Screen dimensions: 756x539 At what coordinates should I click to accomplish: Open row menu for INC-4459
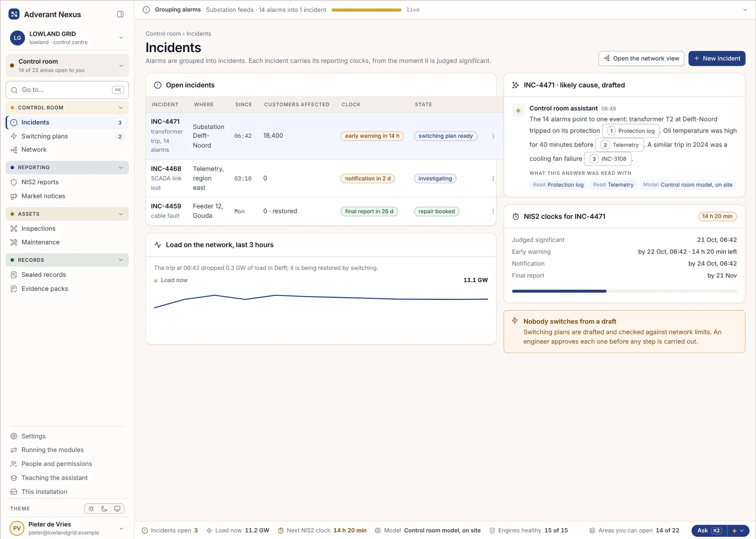[493, 212]
